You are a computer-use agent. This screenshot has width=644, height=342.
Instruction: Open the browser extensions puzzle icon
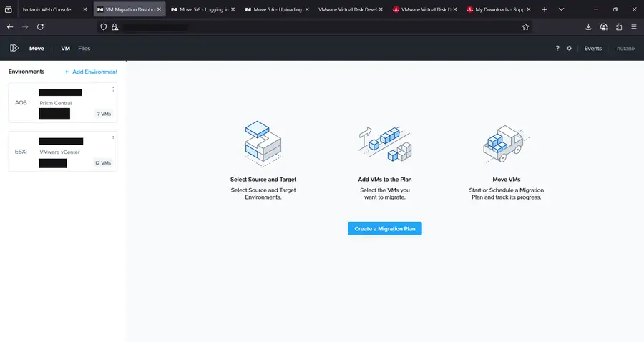(619, 27)
